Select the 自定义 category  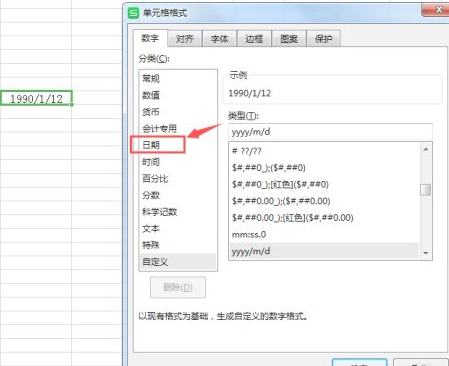pos(177,262)
